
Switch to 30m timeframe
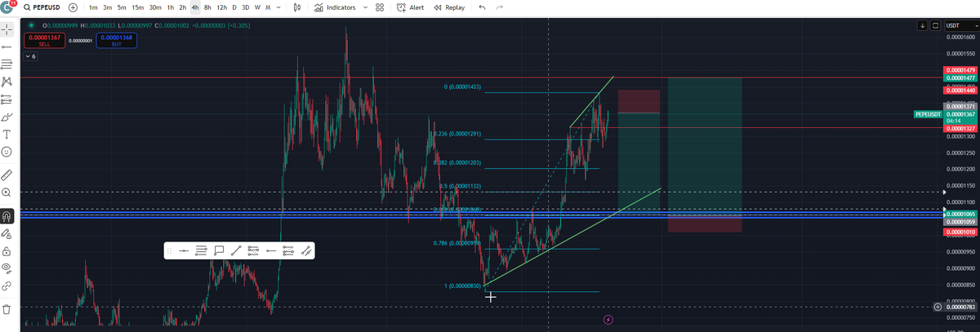[x=154, y=7]
